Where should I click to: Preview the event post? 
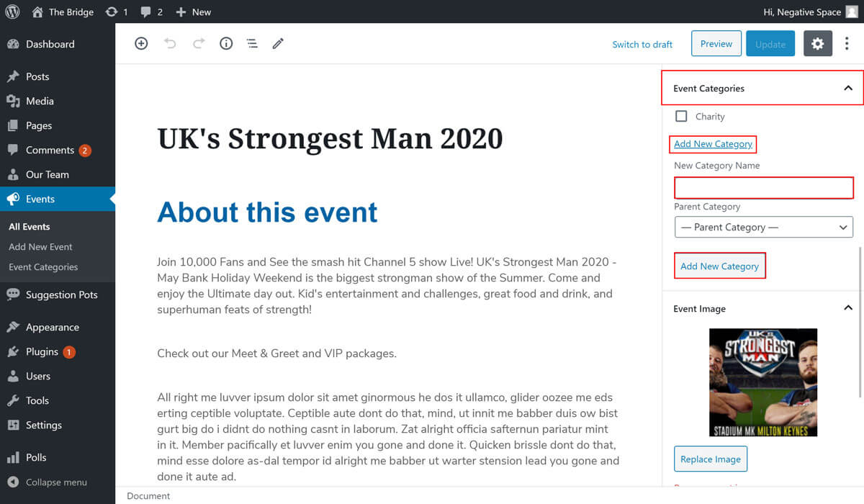click(716, 43)
